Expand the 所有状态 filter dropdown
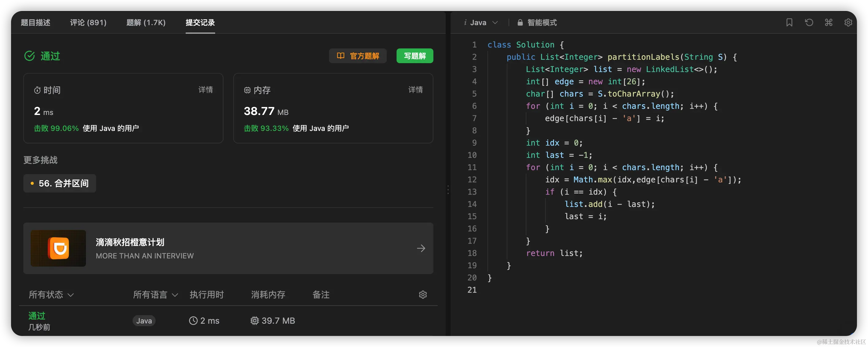The width and height of the screenshot is (868, 347). [x=51, y=295]
